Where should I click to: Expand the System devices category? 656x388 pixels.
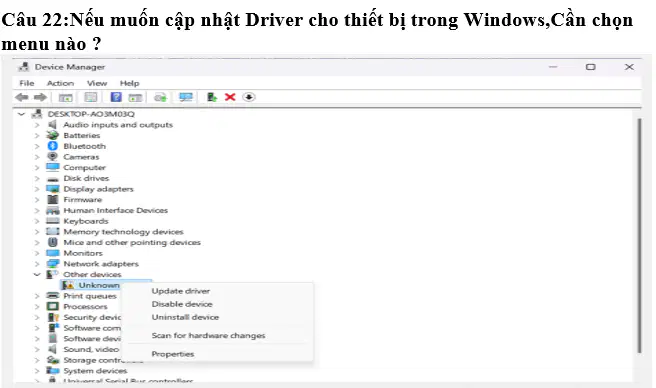pyautogui.click(x=37, y=370)
